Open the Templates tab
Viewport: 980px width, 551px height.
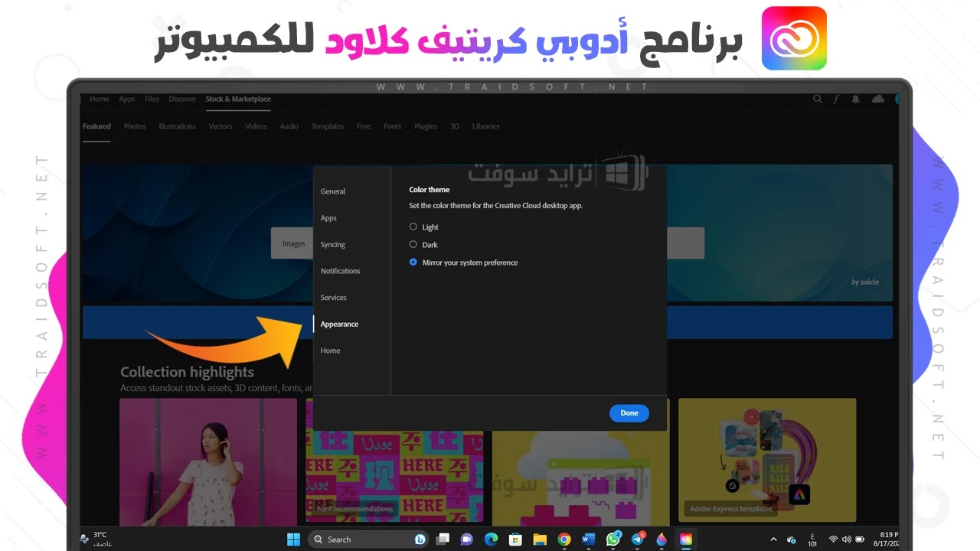(x=327, y=126)
